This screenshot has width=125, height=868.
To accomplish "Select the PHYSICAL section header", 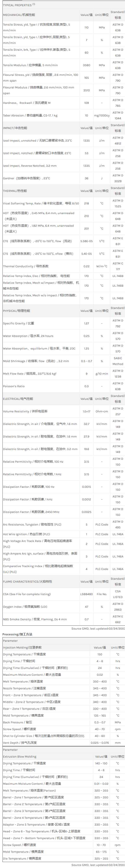I will [17, 311].
